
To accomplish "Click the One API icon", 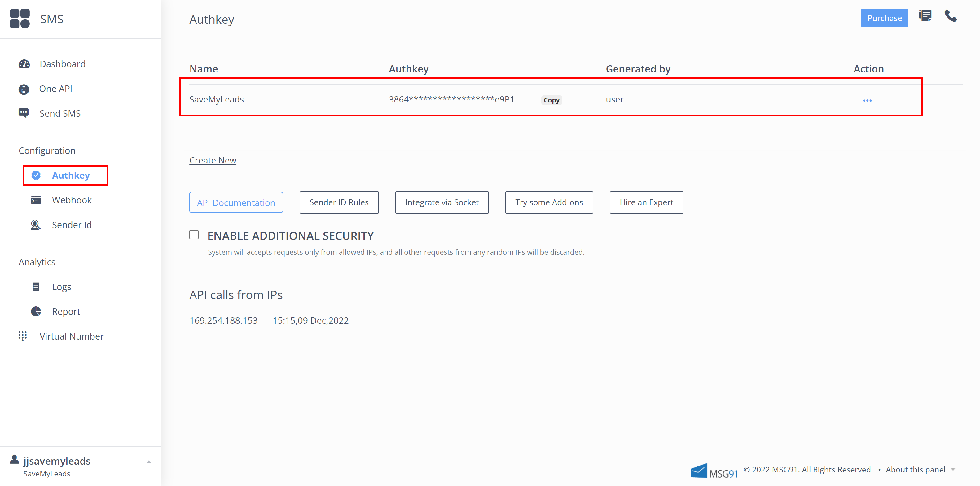I will pyautogui.click(x=24, y=89).
